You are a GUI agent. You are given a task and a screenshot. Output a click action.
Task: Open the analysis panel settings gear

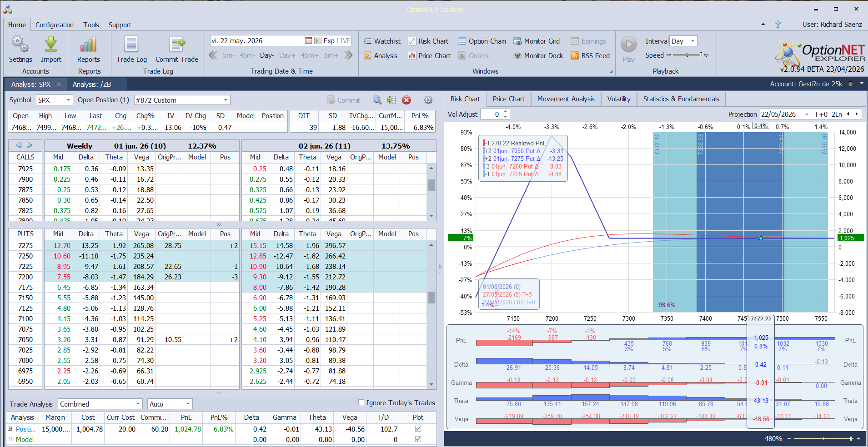coord(428,100)
